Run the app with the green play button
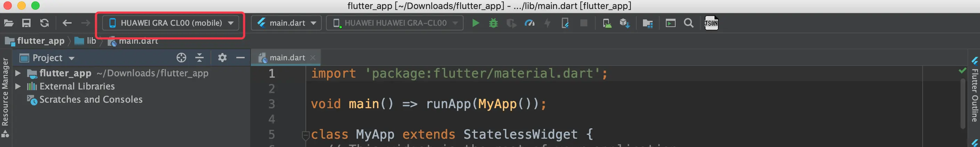 [x=475, y=23]
